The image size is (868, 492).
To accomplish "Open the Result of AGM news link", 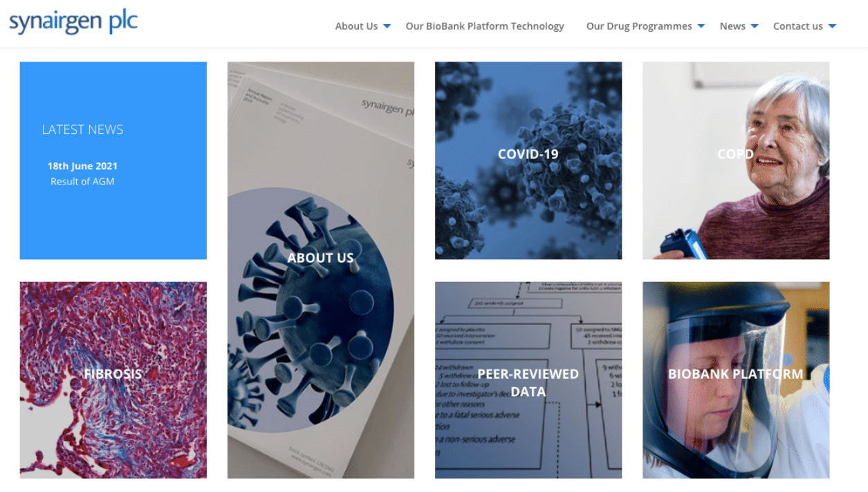I will coord(82,182).
